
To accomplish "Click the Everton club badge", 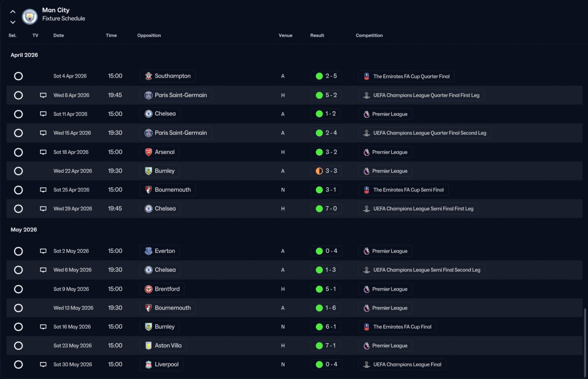I will coord(148,251).
